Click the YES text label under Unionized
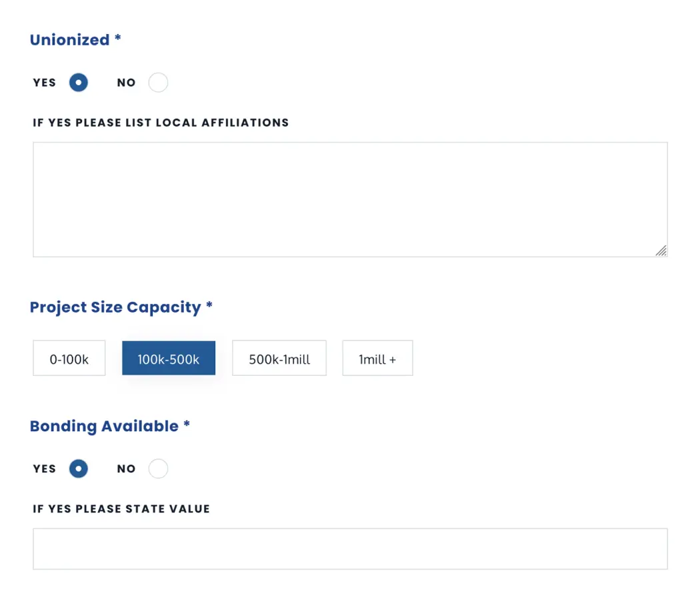 tap(45, 83)
